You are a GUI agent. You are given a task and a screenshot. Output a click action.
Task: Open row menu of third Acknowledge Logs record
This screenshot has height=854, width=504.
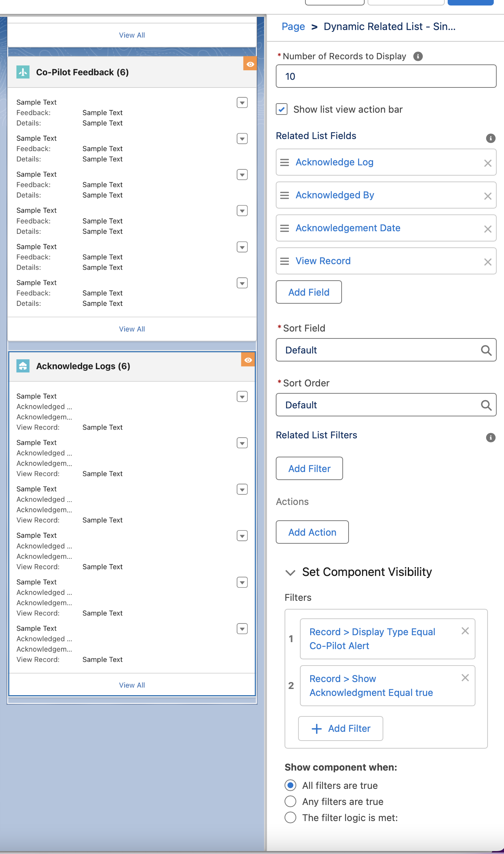tap(242, 490)
